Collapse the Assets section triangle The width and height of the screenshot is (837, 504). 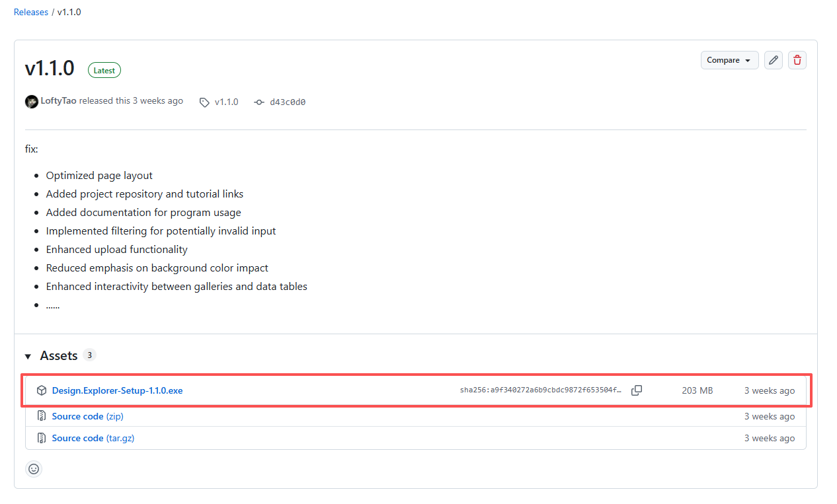pyautogui.click(x=28, y=356)
